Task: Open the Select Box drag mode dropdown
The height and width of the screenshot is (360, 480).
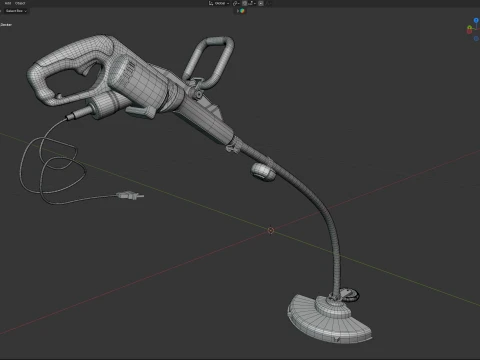Action: click(x=16, y=11)
